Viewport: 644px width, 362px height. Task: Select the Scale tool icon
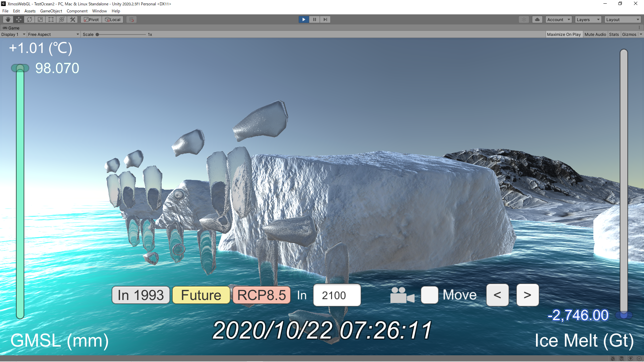click(40, 19)
